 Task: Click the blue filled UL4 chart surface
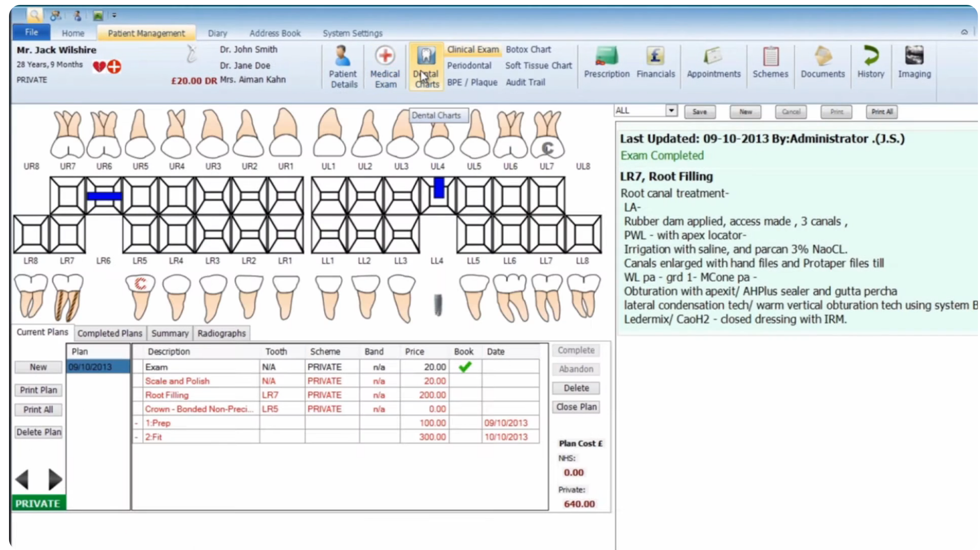(x=439, y=188)
